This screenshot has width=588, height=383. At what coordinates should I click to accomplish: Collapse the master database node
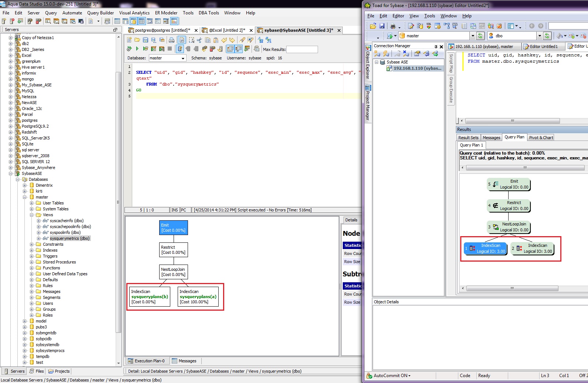point(25,197)
